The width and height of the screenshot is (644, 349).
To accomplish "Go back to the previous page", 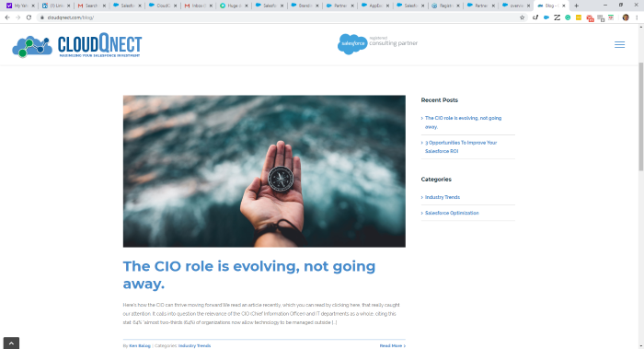I will pos(7,17).
